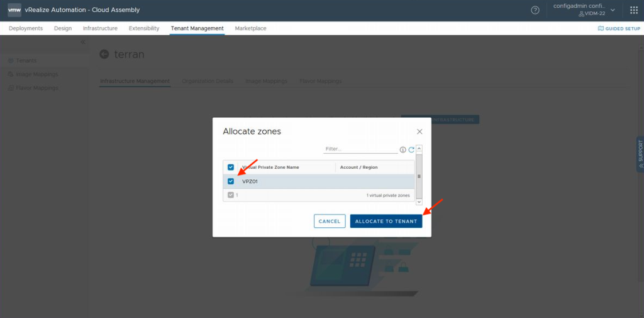
Task: Switch to the Design tab
Action: [63, 28]
